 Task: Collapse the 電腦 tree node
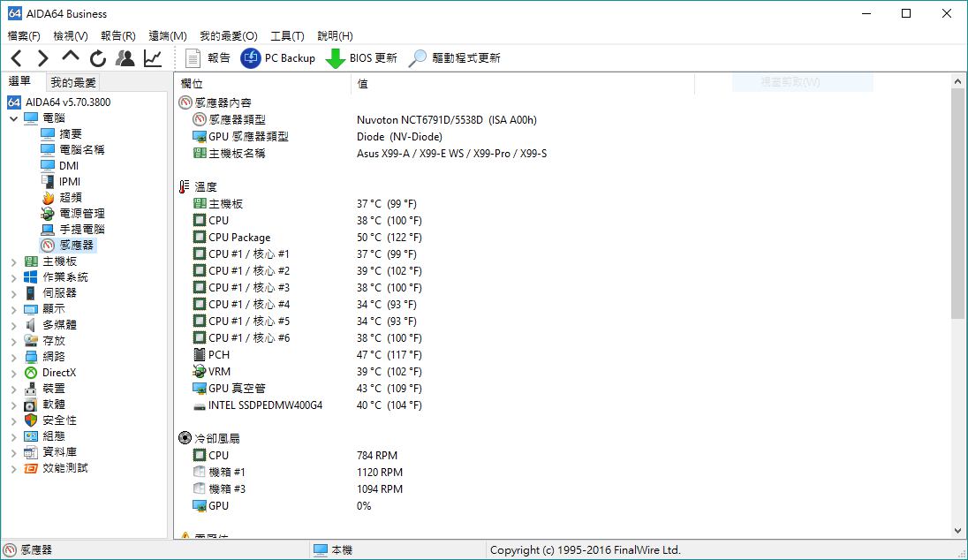tap(13, 118)
